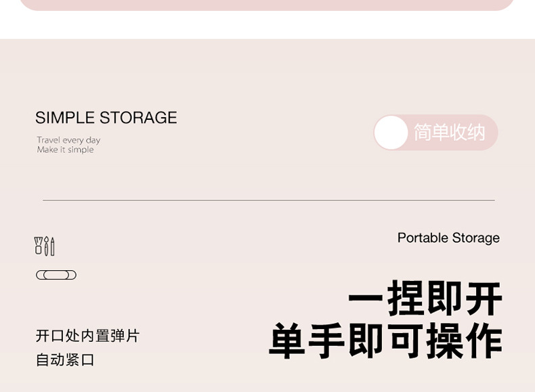Click the "Travel every day" subtitle

pos(68,140)
